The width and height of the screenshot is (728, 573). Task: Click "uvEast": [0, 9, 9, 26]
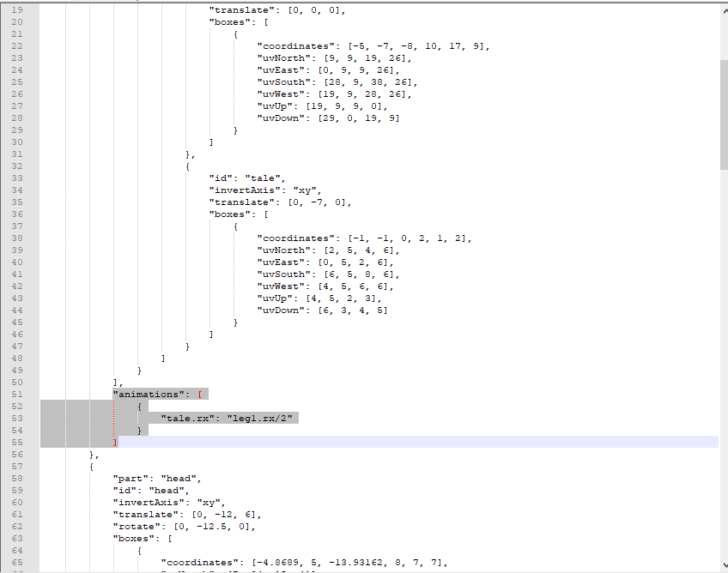pyautogui.click(x=328, y=70)
